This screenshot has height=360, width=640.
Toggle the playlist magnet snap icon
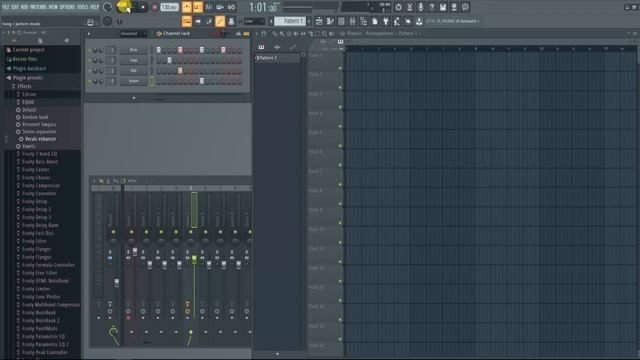click(264, 33)
